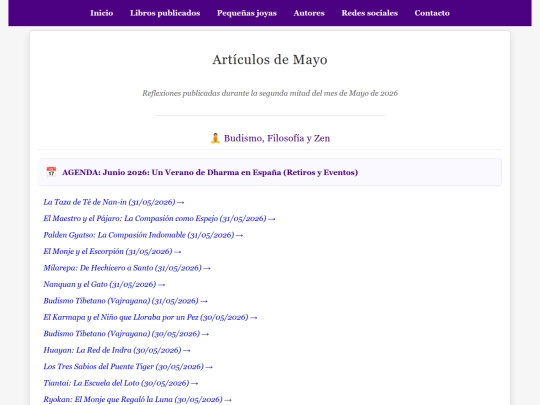Open the Inicio menu item
This screenshot has height=405, width=540.
click(102, 13)
